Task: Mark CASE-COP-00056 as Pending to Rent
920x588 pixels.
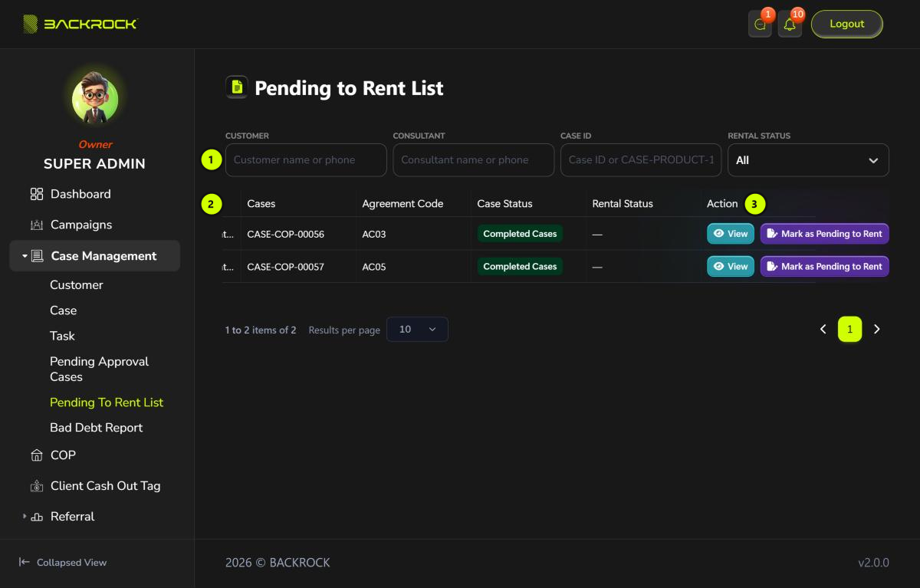Action: click(x=825, y=234)
